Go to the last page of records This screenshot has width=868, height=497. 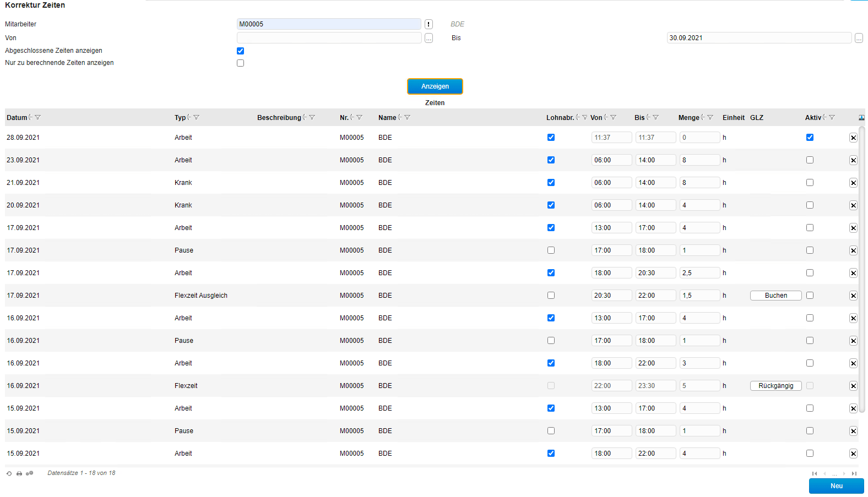(854, 473)
